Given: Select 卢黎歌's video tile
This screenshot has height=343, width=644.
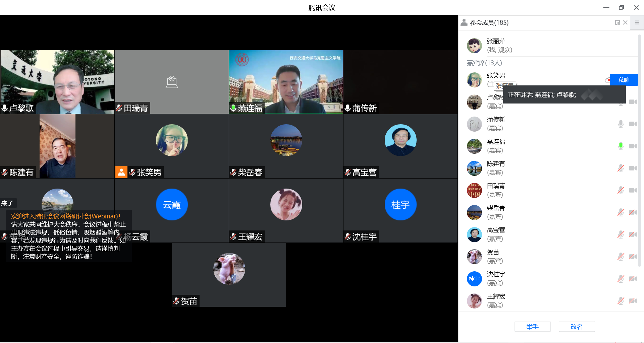Looking at the screenshot, I should tap(57, 82).
